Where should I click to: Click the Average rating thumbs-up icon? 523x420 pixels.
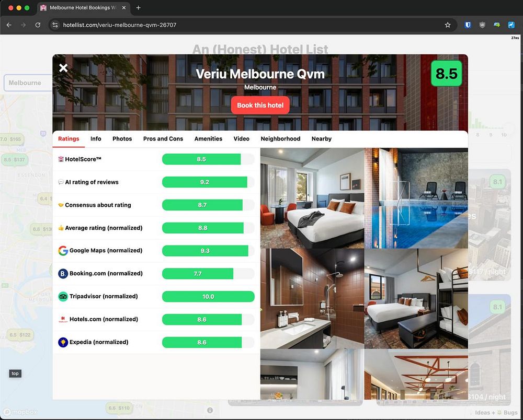click(x=61, y=228)
